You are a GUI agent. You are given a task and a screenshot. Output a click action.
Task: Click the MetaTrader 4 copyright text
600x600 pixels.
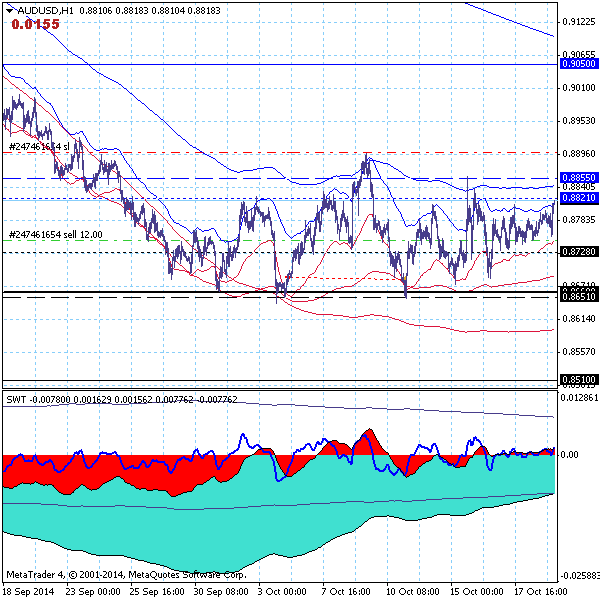[127, 575]
